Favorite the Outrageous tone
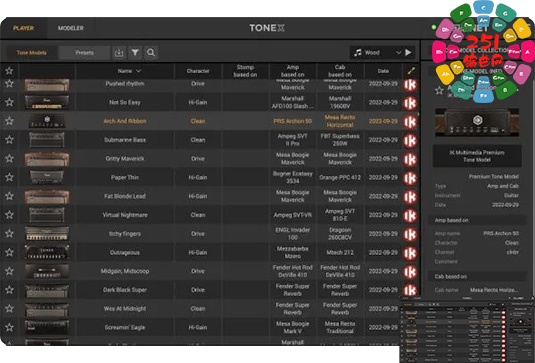 [9, 252]
